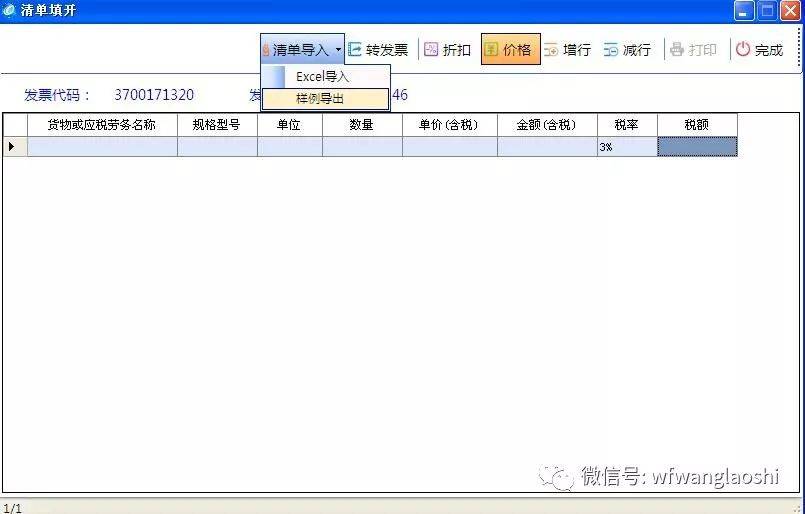
Task: Choose 样例导出 menu entry
Action: click(x=325, y=99)
